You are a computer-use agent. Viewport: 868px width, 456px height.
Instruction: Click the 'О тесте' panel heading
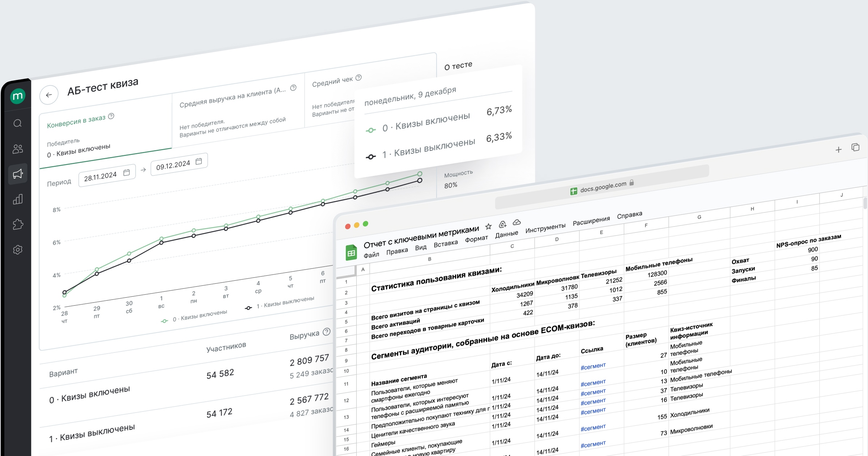click(x=458, y=66)
